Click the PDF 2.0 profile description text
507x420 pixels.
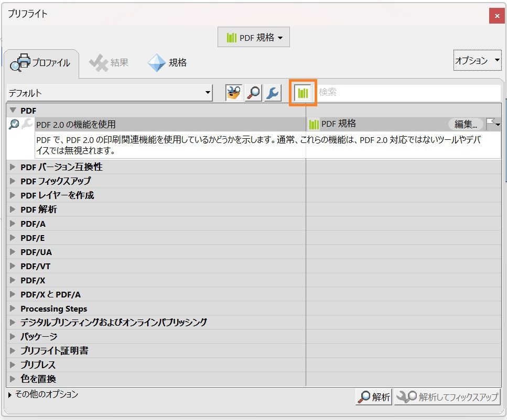(x=258, y=145)
